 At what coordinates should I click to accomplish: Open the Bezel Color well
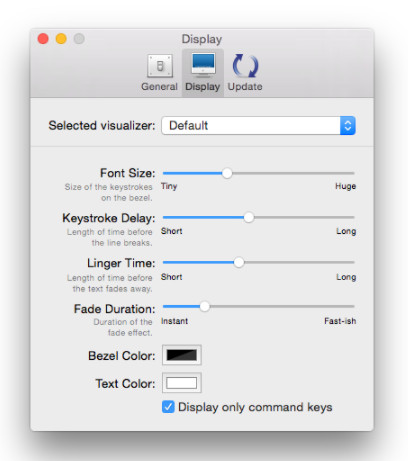[182, 355]
